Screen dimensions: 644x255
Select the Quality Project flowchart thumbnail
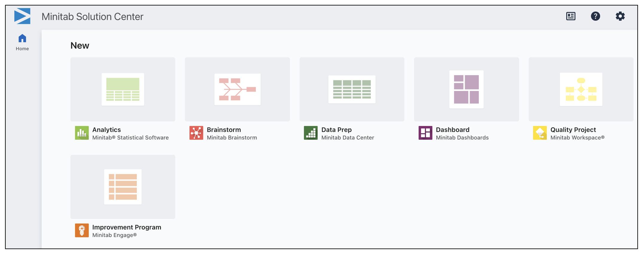coord(581,89)
